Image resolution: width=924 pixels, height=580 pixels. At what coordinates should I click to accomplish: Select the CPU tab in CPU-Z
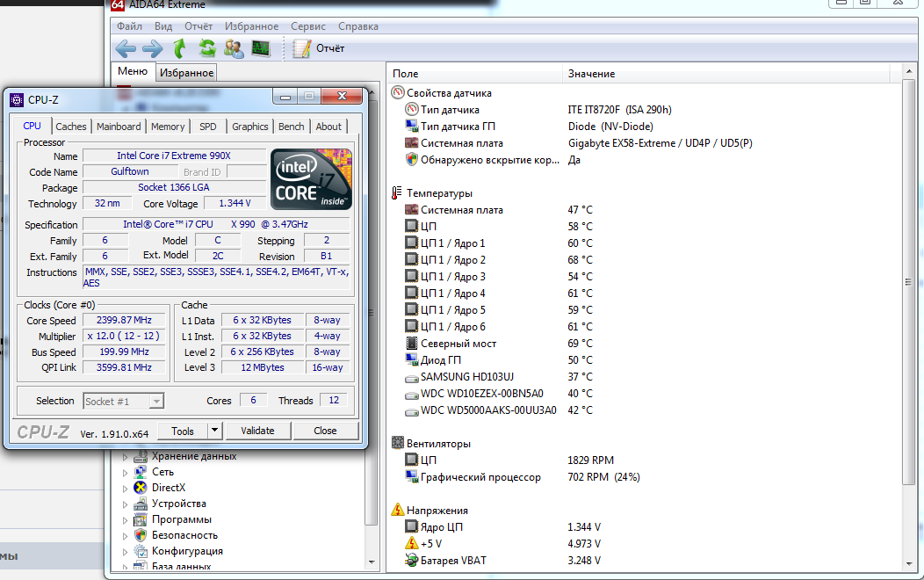point(32,126)
